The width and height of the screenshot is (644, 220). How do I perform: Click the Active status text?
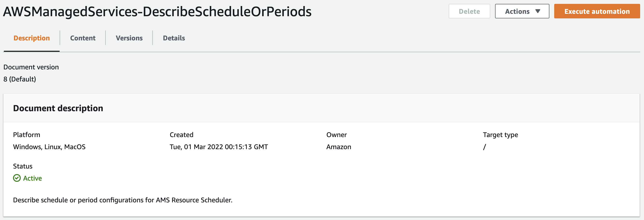[33, 178]
